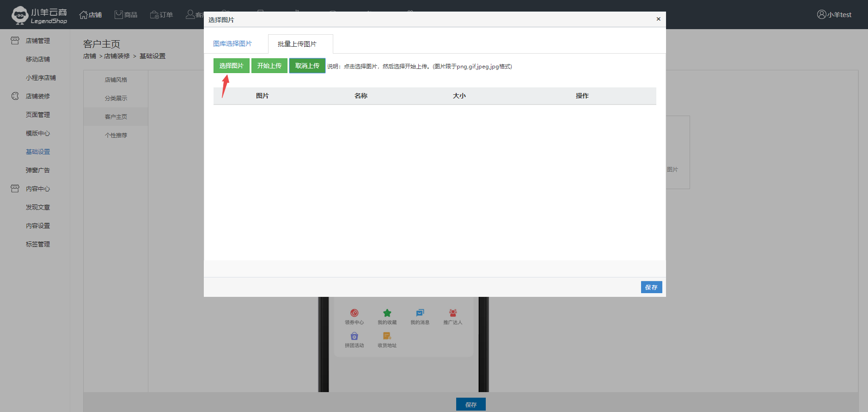Click the 领券中心 icon in phone preview

coord(355,313)
